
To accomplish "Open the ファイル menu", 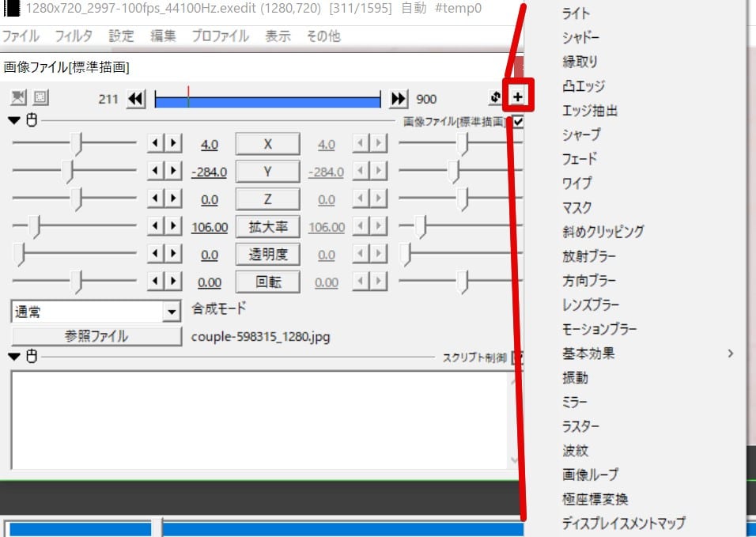I will click(x=21, y=36).
